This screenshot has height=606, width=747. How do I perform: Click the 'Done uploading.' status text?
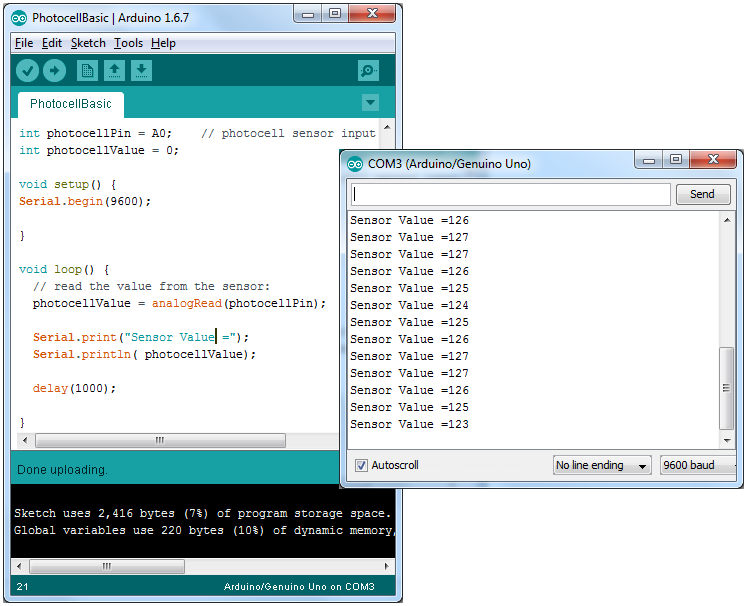point(62,470)
